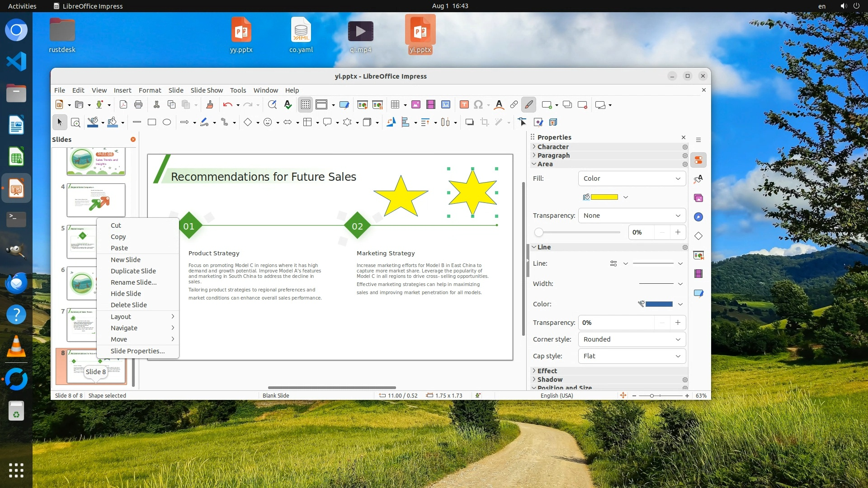Open the Corner style Rounded dropdown
This screenshot has width=868, height=488.
632,339
